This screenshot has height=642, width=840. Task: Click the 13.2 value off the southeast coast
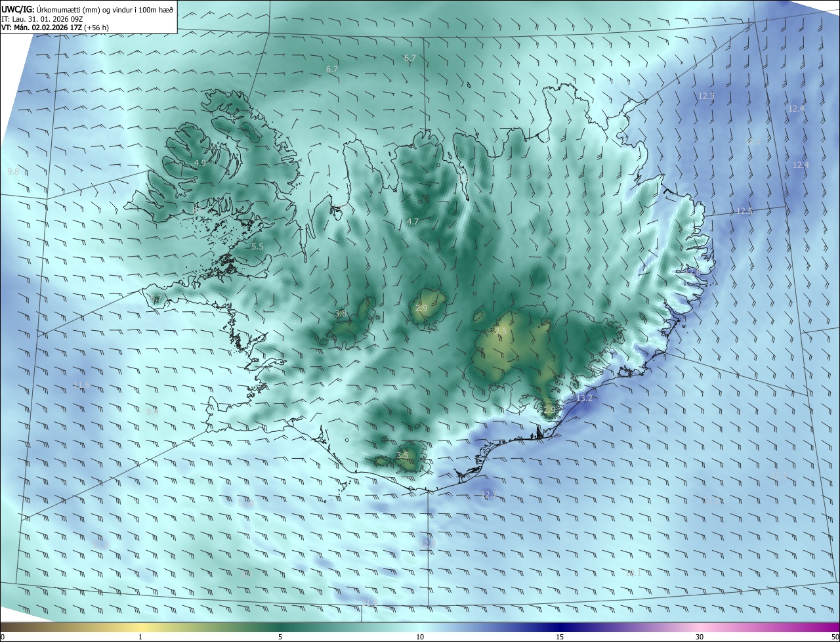point(584,398)
